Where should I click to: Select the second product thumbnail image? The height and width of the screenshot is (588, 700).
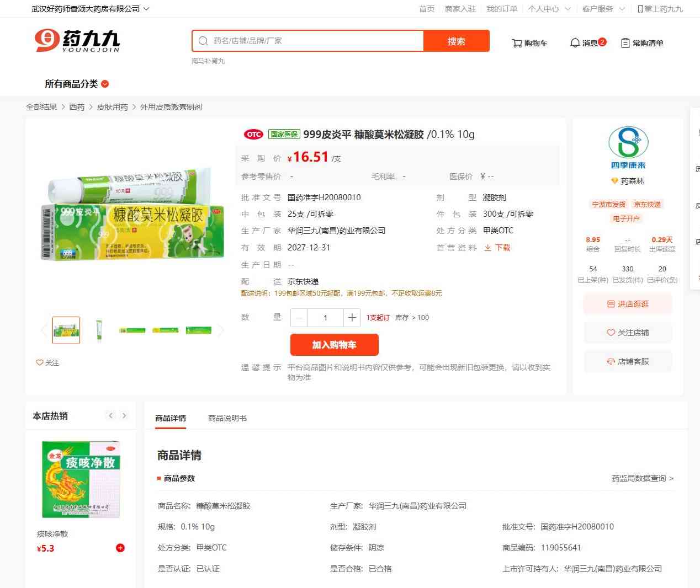[99, 330]
